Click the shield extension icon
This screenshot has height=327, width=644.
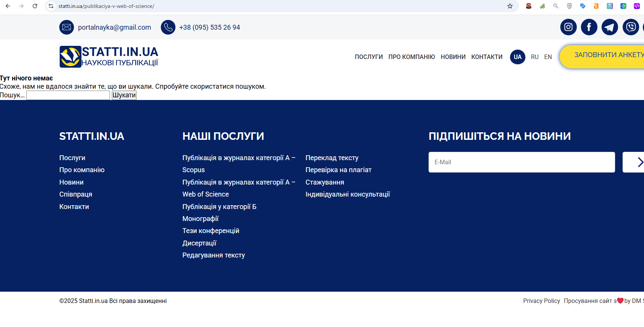569,6
